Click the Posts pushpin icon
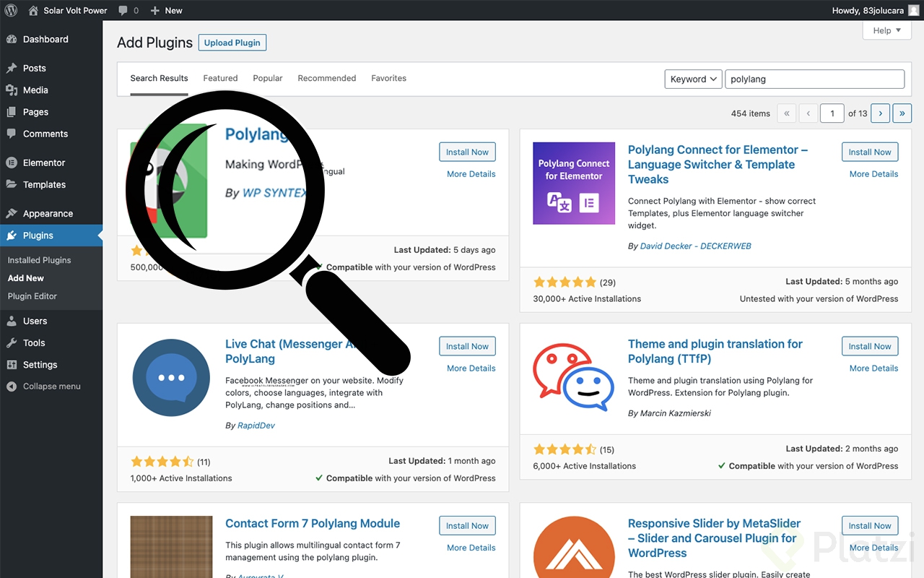Screen dimensions: 924x578 [12, 68]
